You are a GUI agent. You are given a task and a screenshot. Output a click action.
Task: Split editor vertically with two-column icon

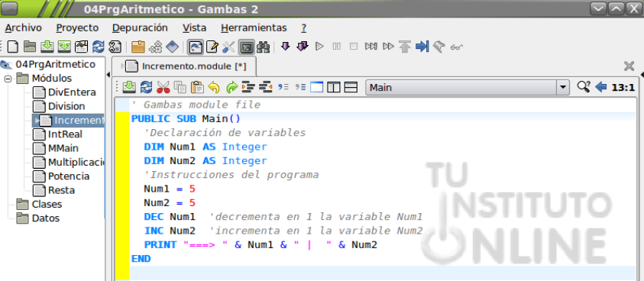point(334,87)
